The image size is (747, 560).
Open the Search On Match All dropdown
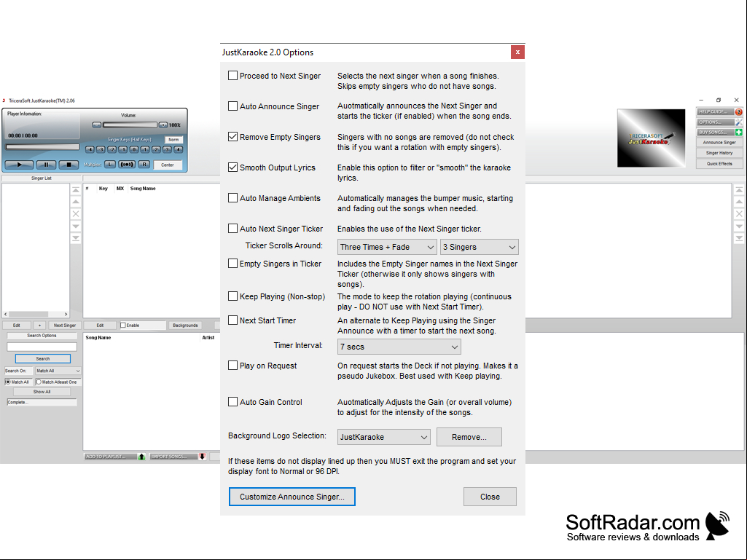(58, 371)
